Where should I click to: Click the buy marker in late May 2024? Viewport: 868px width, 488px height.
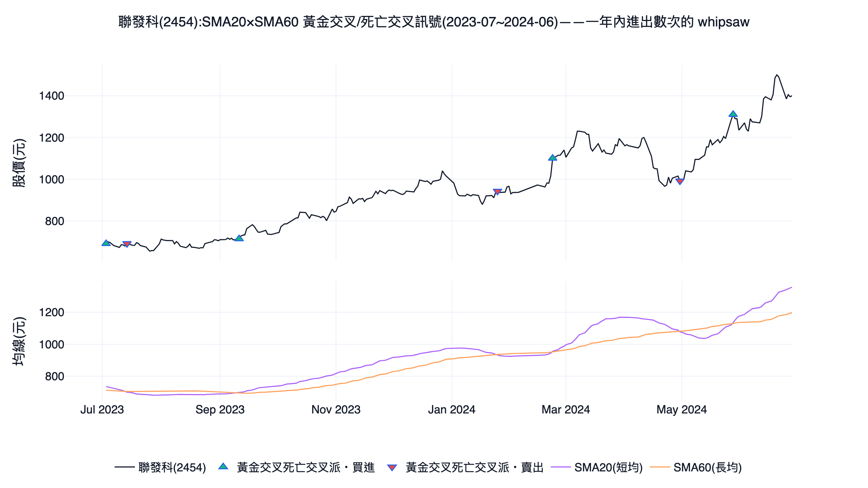(733, 114)
